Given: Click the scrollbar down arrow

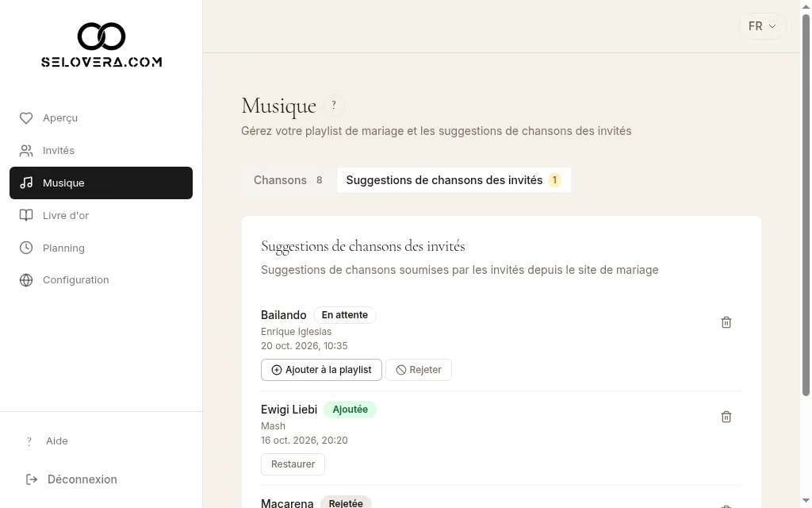Looking at the screenshot, I should pos(806,502).
